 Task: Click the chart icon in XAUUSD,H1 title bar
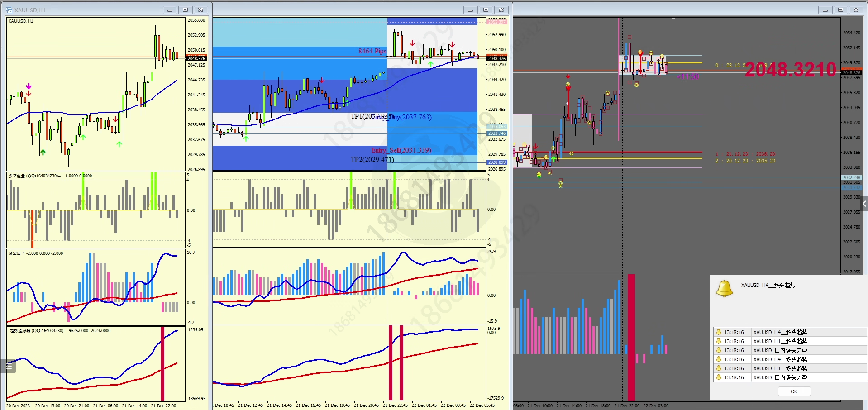click(9, 10)
